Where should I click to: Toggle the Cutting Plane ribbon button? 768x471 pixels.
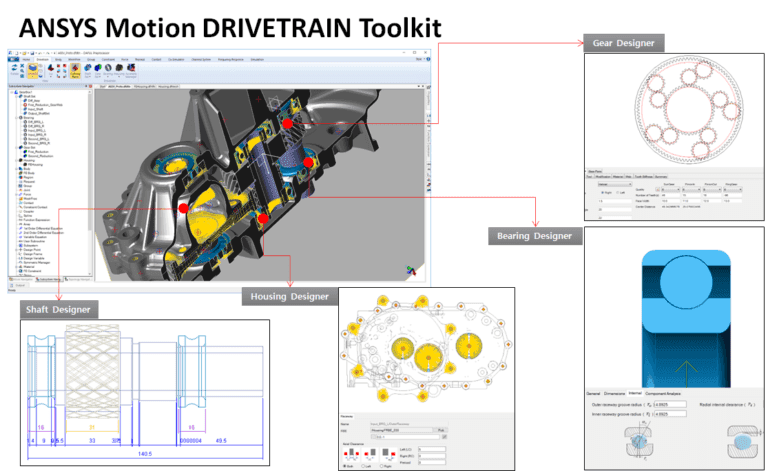coord(75,71)
